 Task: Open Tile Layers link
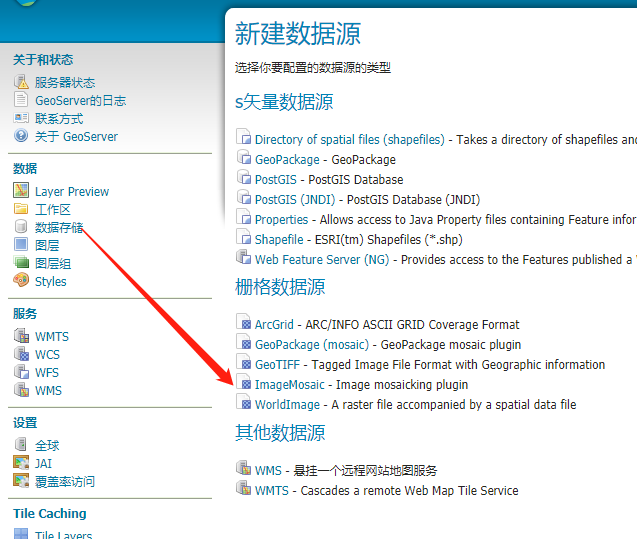pyautogui.click(x=64, y=535)
